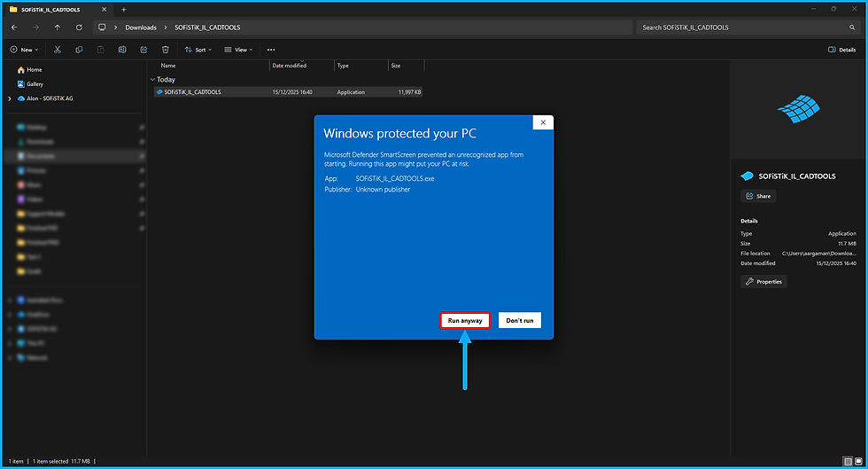Click the search magnifier icon
The image size is (868, 469).
[x=852, y=27]
